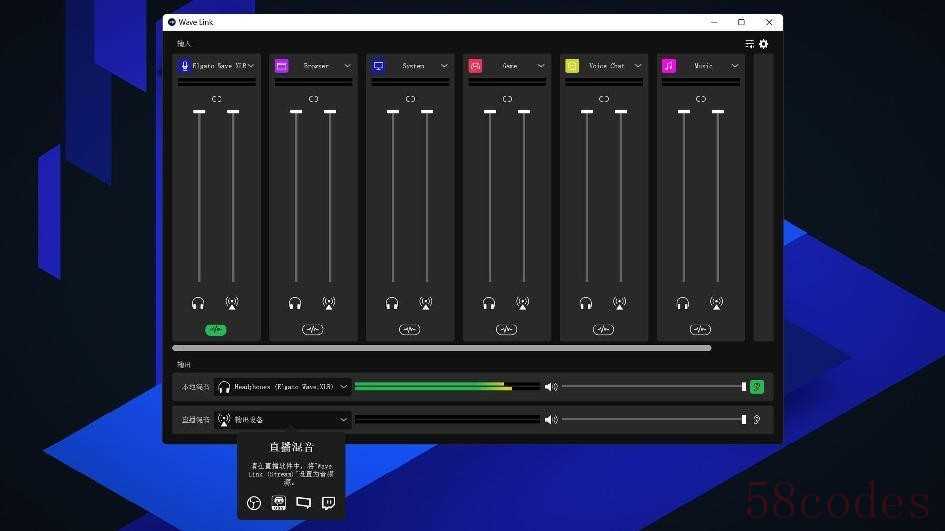Click the pink Music channel icon

coord(668,66)
